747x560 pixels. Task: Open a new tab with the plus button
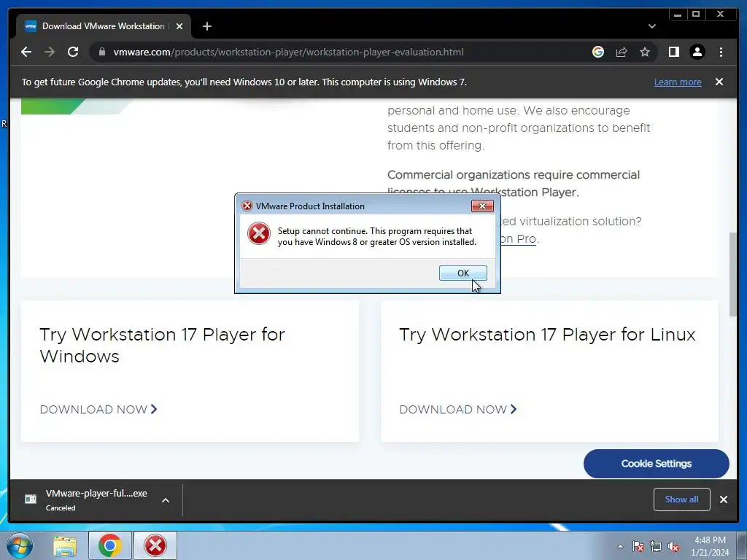click(206, 26)
